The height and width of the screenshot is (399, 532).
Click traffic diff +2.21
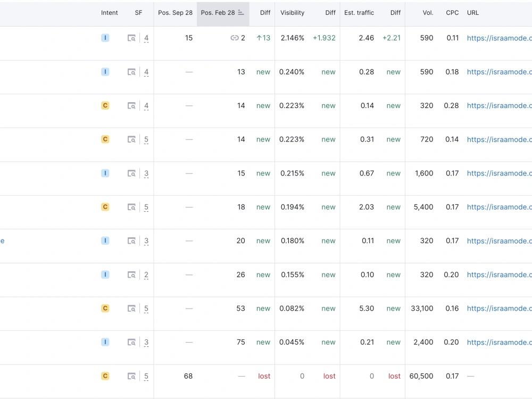(x=392, y=38)
